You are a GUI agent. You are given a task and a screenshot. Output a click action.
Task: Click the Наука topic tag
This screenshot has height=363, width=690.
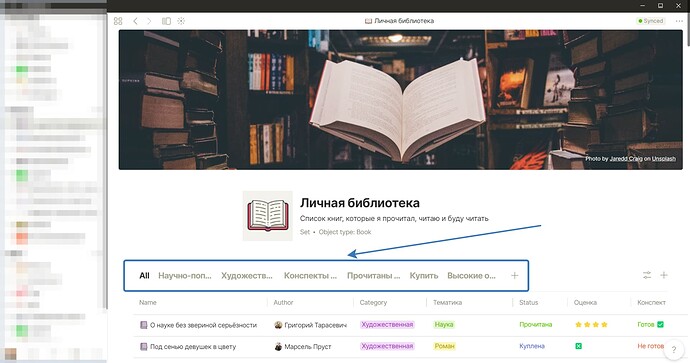[444, 325]
